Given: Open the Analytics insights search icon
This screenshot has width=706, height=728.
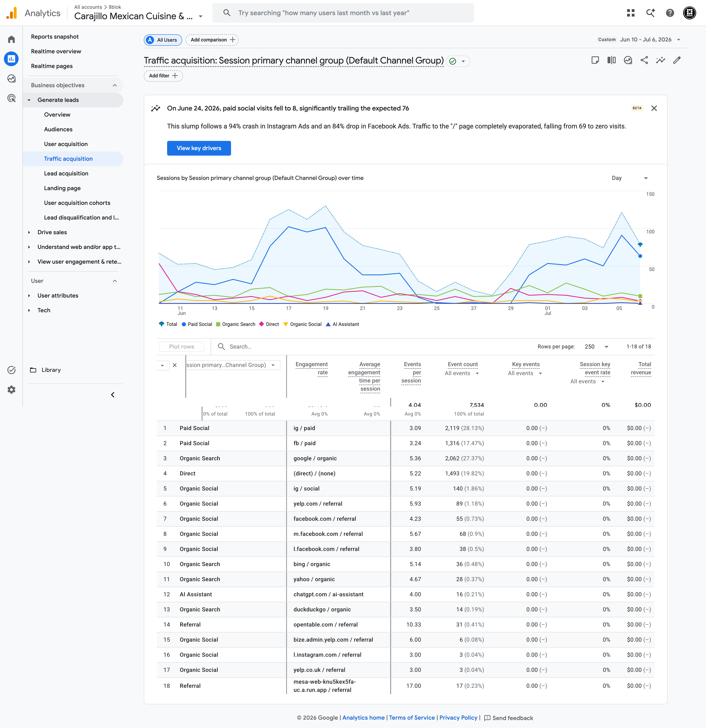Looking at the screenshot, I should pos(650,13).
